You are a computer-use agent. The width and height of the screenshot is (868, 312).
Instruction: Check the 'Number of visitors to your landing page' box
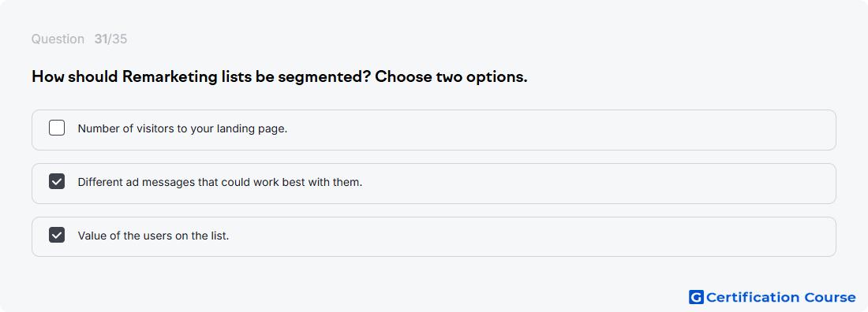tap(57, 128)
